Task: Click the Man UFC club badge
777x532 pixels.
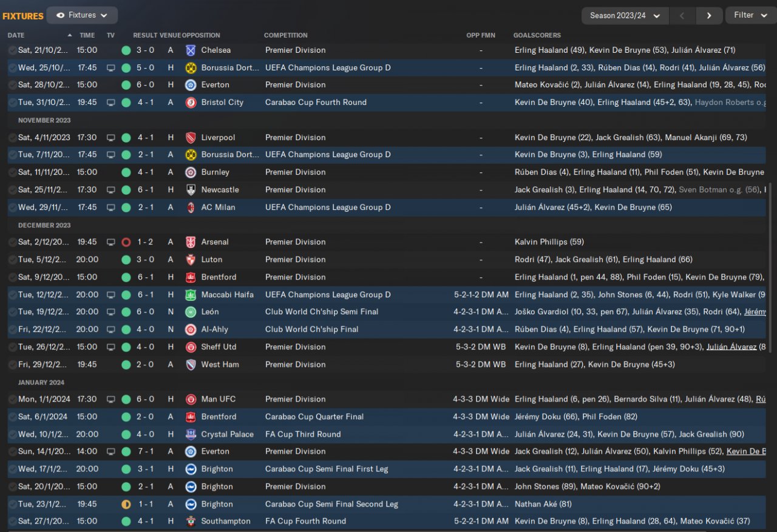Action: tap(191, 399)
